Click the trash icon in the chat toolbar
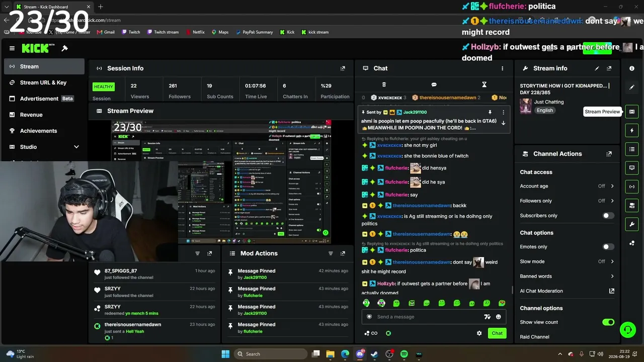This screenshot has width=644, height=362. (384, 84)
